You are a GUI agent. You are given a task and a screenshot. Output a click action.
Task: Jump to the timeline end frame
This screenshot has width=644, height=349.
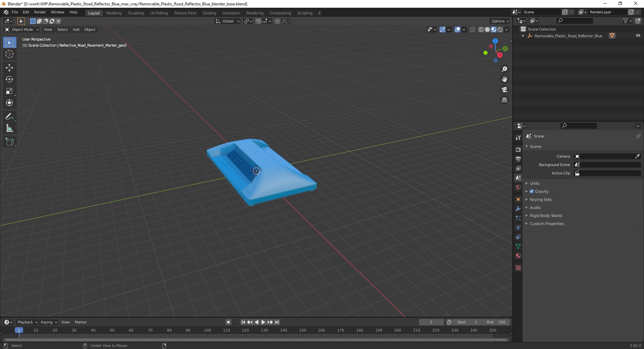pos(277,322)
